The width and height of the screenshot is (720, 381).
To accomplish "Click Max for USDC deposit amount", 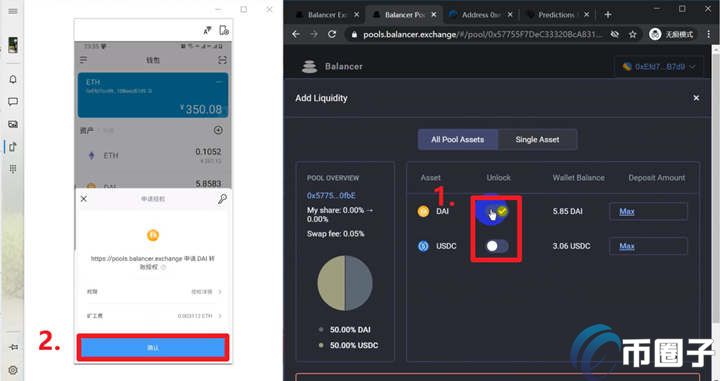I will point(627,247).
